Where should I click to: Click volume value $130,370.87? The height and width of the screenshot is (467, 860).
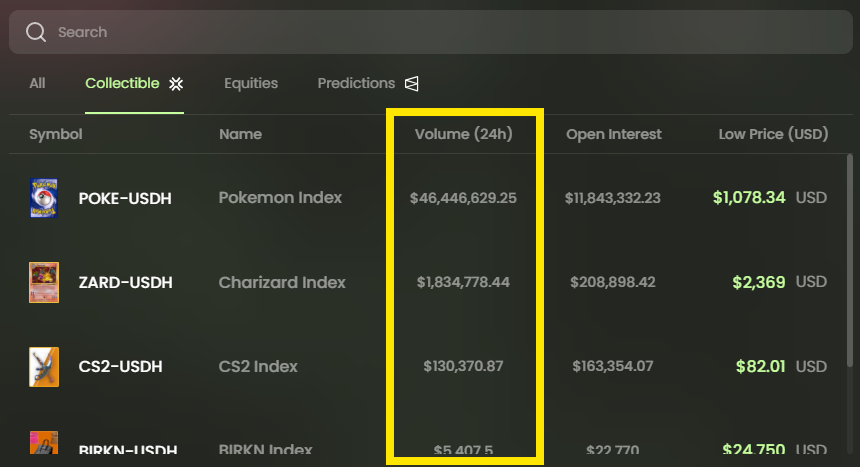(x=463, y=366)
